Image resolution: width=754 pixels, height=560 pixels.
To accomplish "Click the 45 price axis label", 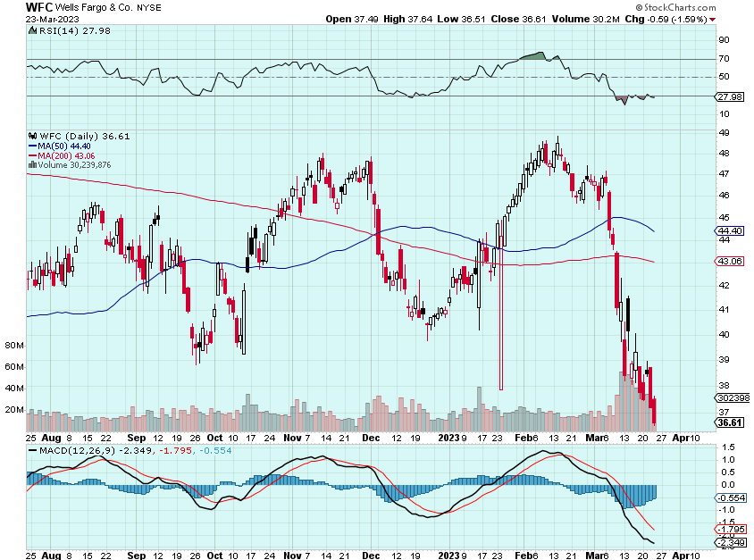I will 724,218.
